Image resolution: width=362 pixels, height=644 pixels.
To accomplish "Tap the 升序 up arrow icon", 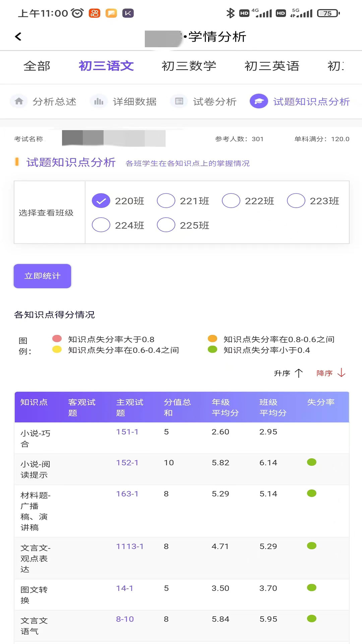I will click(x=298, y=373).
